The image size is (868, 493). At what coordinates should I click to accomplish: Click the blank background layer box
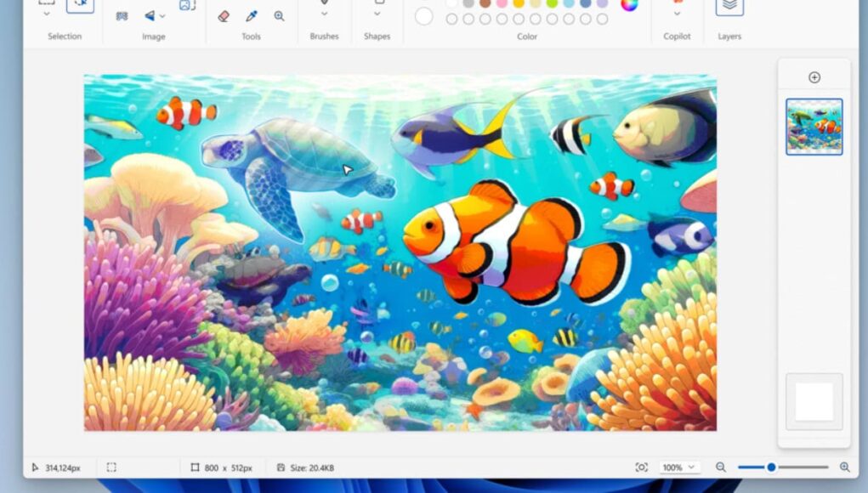click(814, 401)
